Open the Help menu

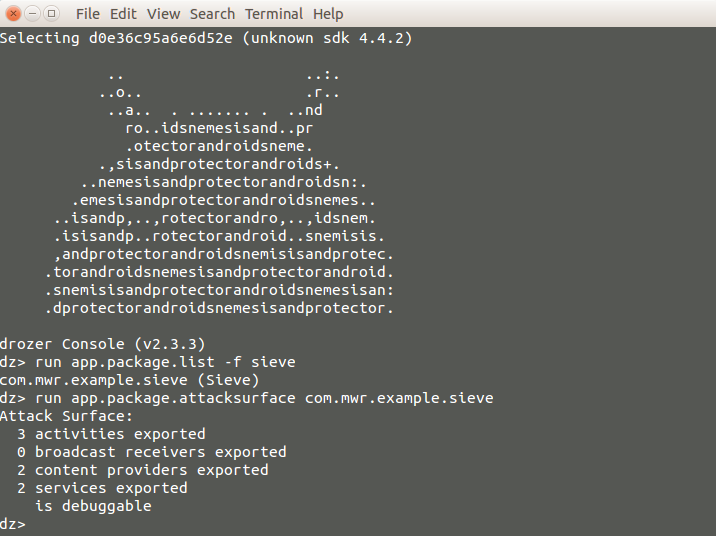coord(328,14)
